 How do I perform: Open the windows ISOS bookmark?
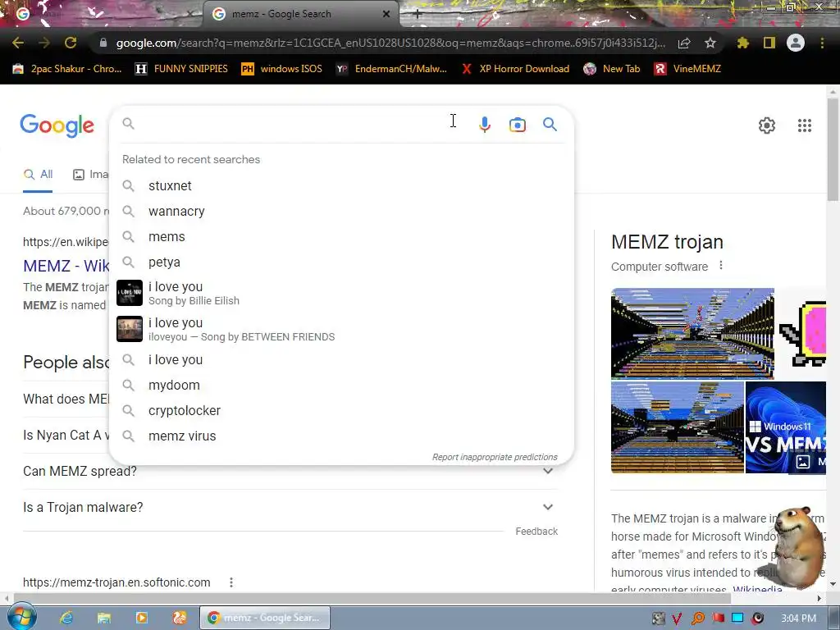(x=282, y=69)
